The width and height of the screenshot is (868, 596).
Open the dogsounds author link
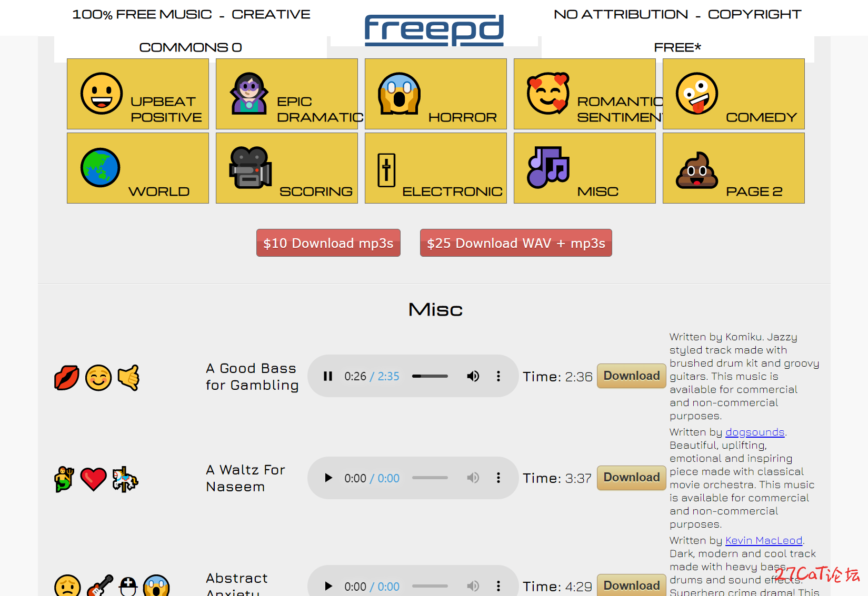[755, 432]
